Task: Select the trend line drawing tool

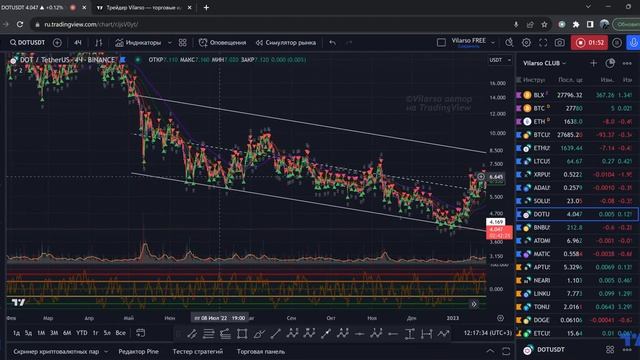Action: (276, 334)
